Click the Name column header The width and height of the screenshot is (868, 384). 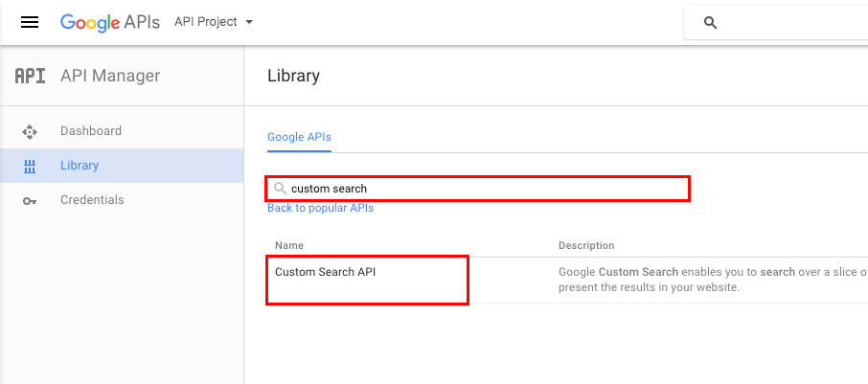289,245
